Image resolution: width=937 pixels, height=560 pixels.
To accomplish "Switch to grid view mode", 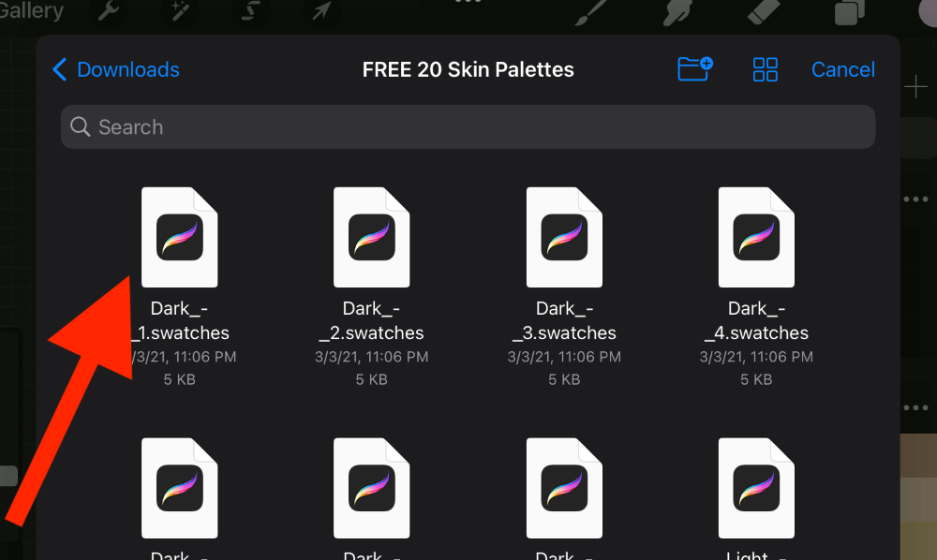I will [765, 69].
